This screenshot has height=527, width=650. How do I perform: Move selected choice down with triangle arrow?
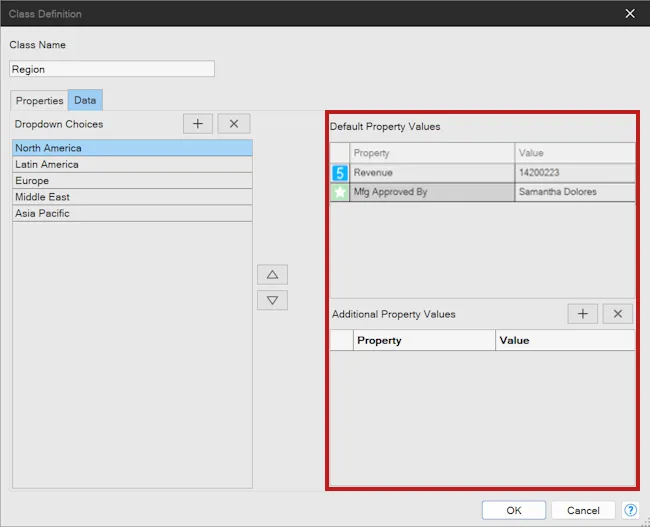[272, 300]
